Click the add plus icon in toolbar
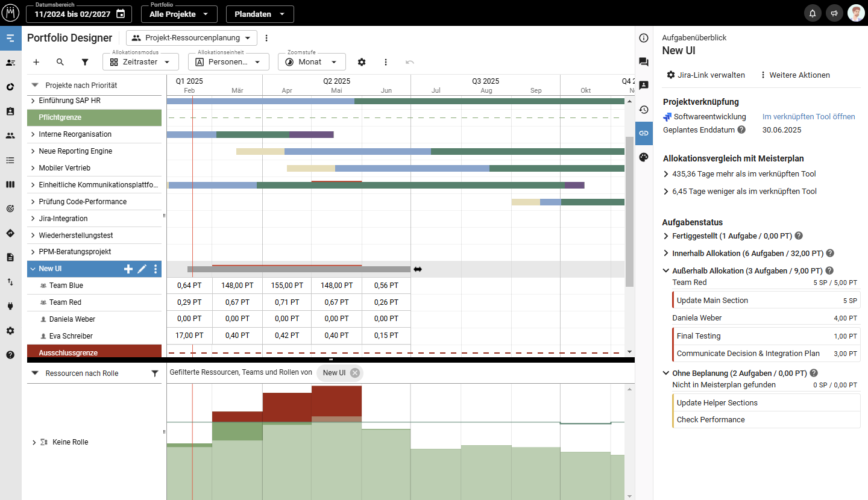Viewport: 868px width, 500px height. click(36, 62)
